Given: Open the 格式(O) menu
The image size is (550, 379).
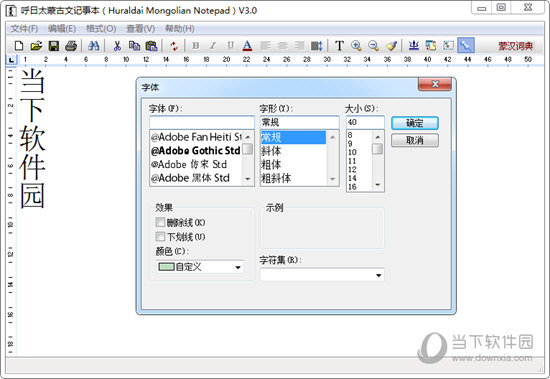Looking at the screenshot, I should click(101, 29).
